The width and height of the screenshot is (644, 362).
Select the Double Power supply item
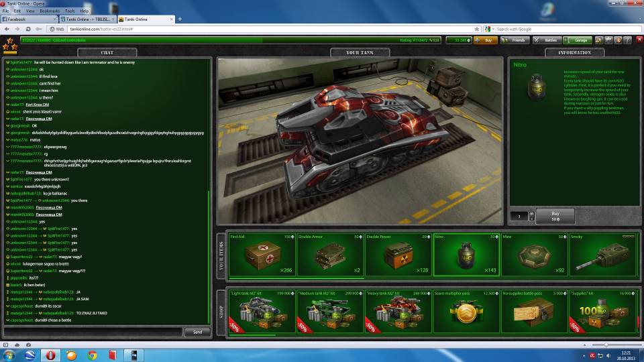(x=398, y=255)
